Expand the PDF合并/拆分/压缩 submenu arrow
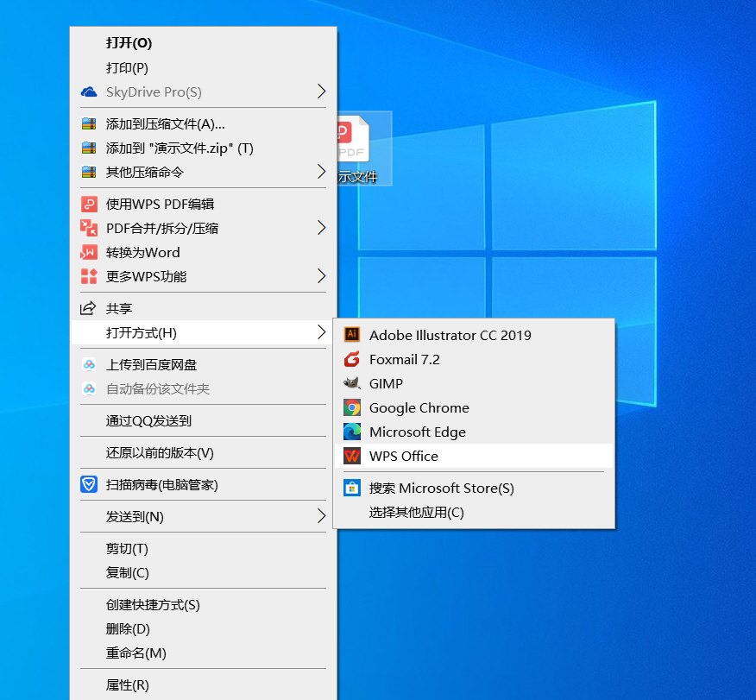 coord(322,228)
